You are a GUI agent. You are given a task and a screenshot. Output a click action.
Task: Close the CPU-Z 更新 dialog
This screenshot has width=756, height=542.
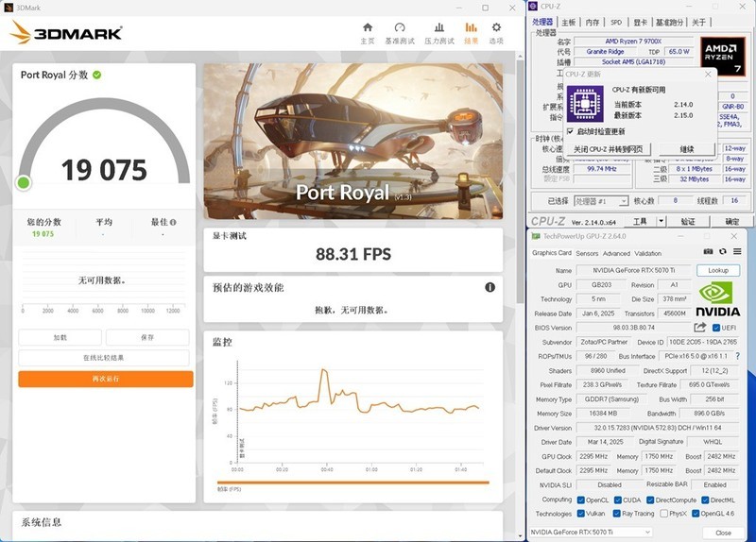(x=708, y=75)
